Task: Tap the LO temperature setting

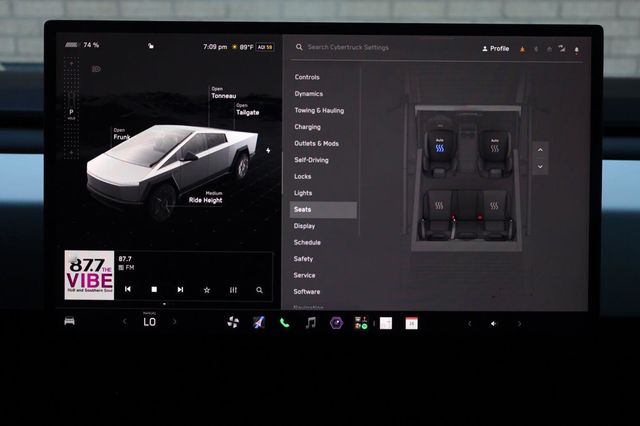Action: [x=149, y=322]
